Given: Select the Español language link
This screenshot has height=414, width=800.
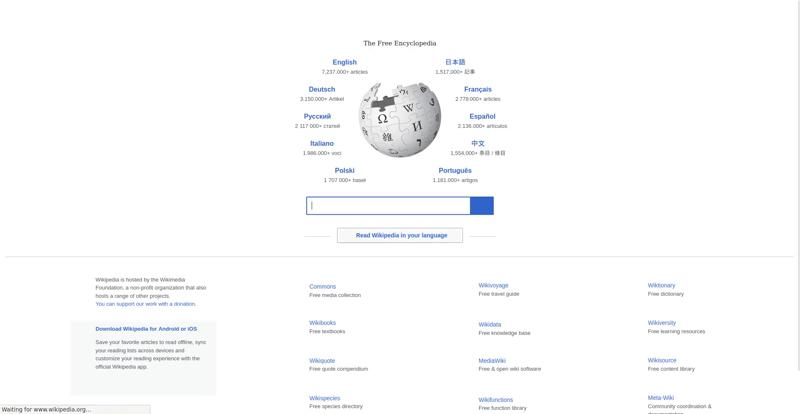Looking at the screenshot, I should tap(482, 116).
